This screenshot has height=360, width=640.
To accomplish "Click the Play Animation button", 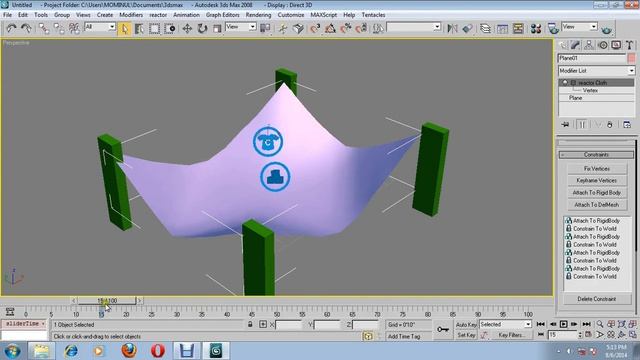I will coord(564,324).
